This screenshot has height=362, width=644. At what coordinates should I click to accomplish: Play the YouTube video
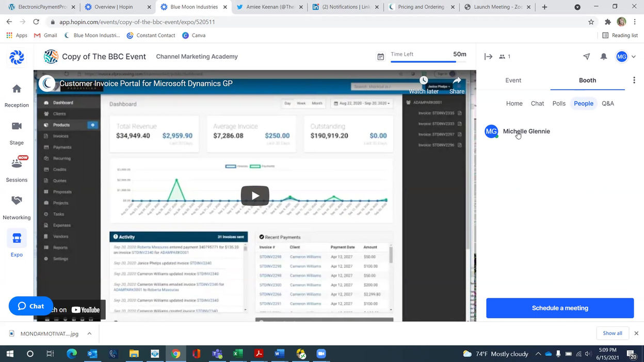[x=255, y=196]
